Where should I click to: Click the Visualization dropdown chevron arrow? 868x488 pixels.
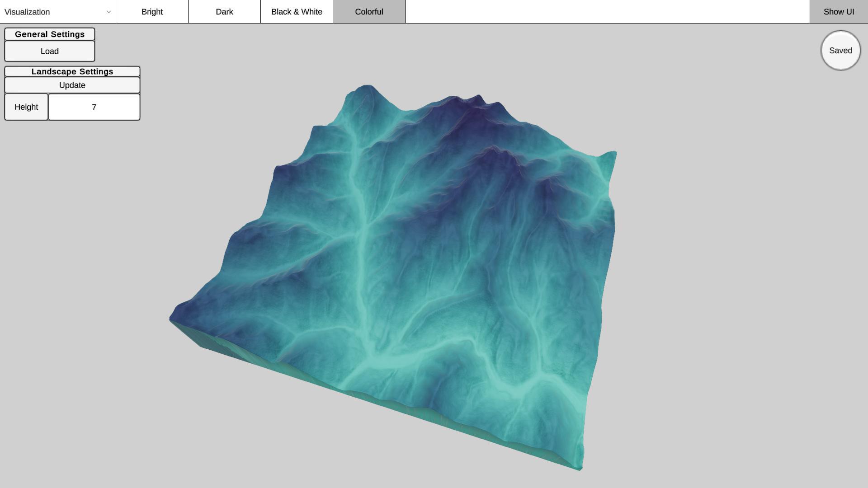tap(108, 12)
